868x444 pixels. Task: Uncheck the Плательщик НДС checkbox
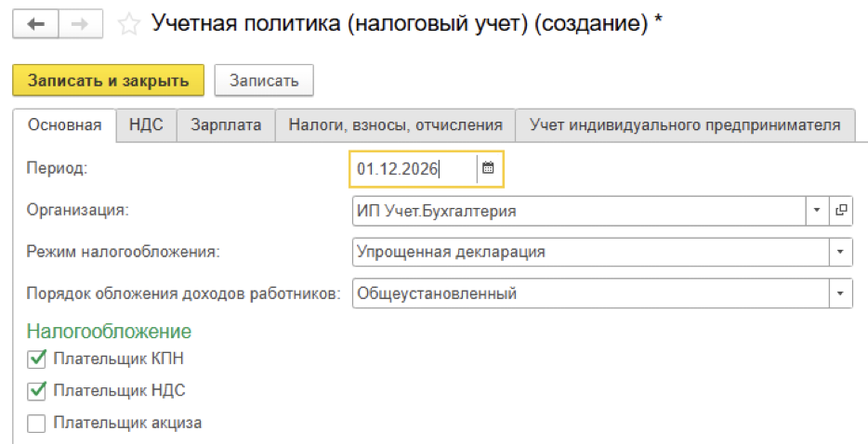coord(36,390)
